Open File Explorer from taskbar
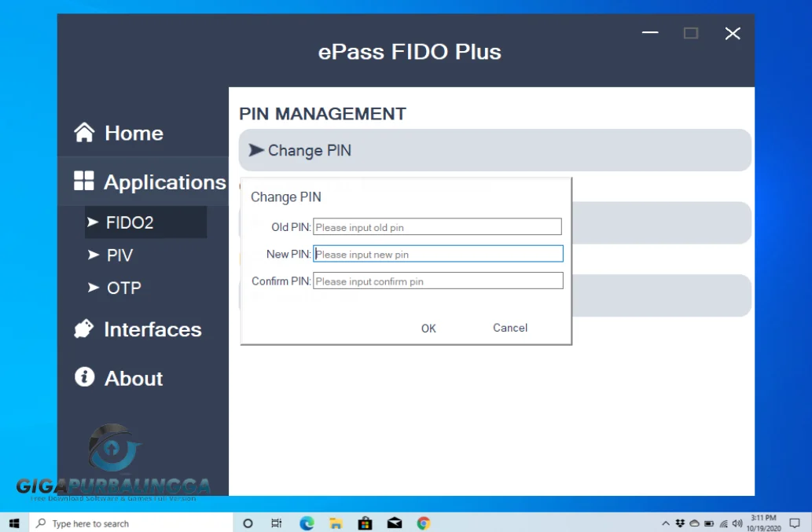Screen dimensions: 812x532 coord(336,523)
